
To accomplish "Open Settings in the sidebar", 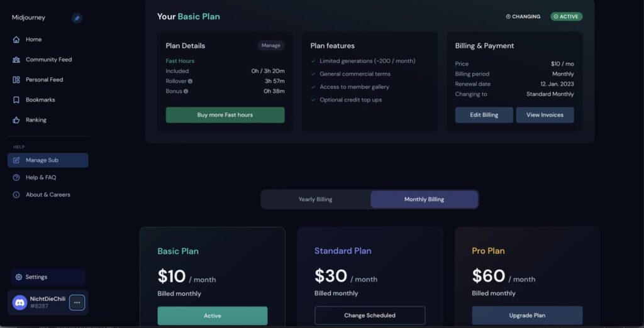I will [x=48, y=277].
